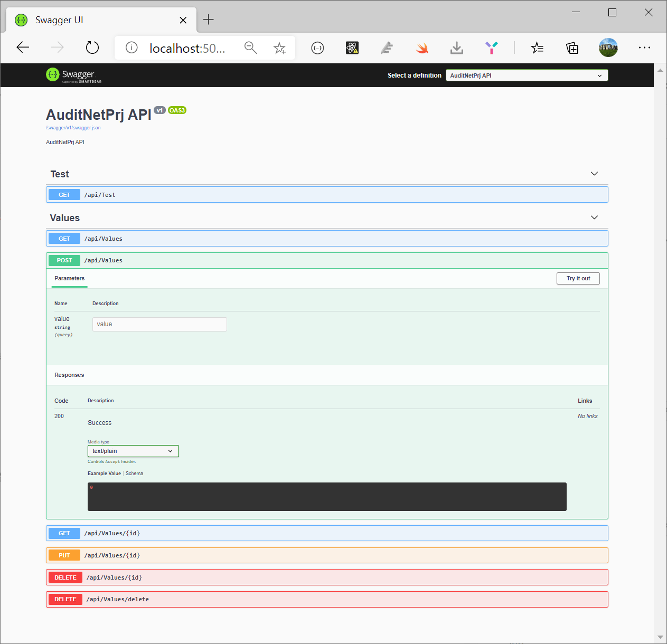Change the response Media type dropdown
This screenshot has height=644, width=667.
click(133, 451)
